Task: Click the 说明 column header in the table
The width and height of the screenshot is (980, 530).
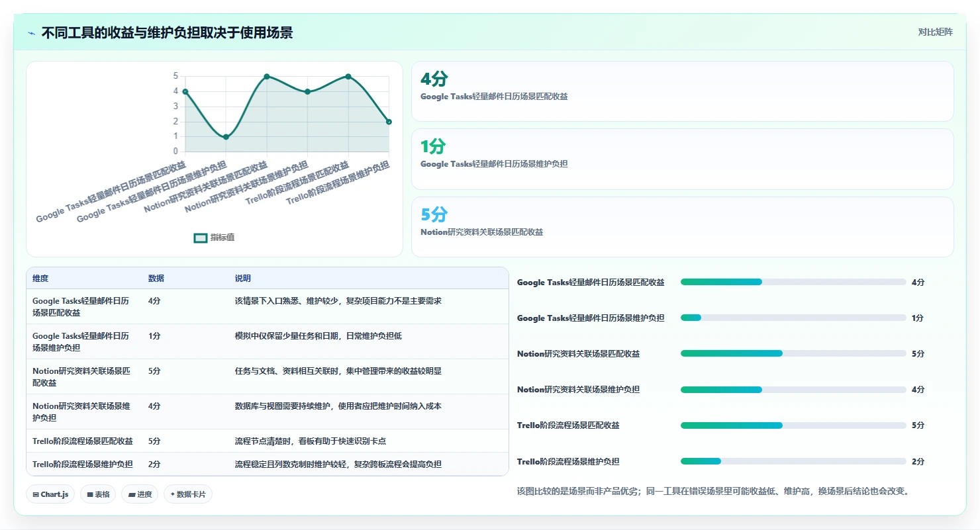Action: pos(243,279)
